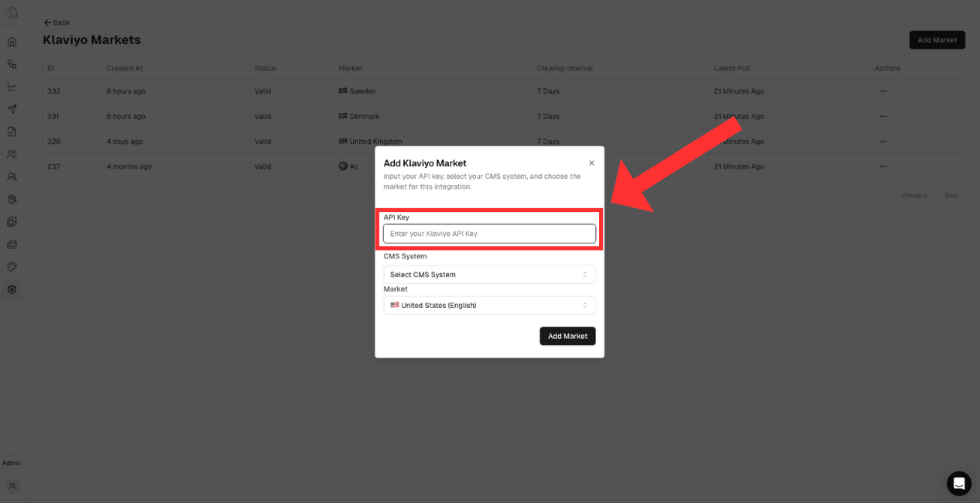Click ID cell 332
The width and height of the screenshot is (980, 503).
[53, 91]
